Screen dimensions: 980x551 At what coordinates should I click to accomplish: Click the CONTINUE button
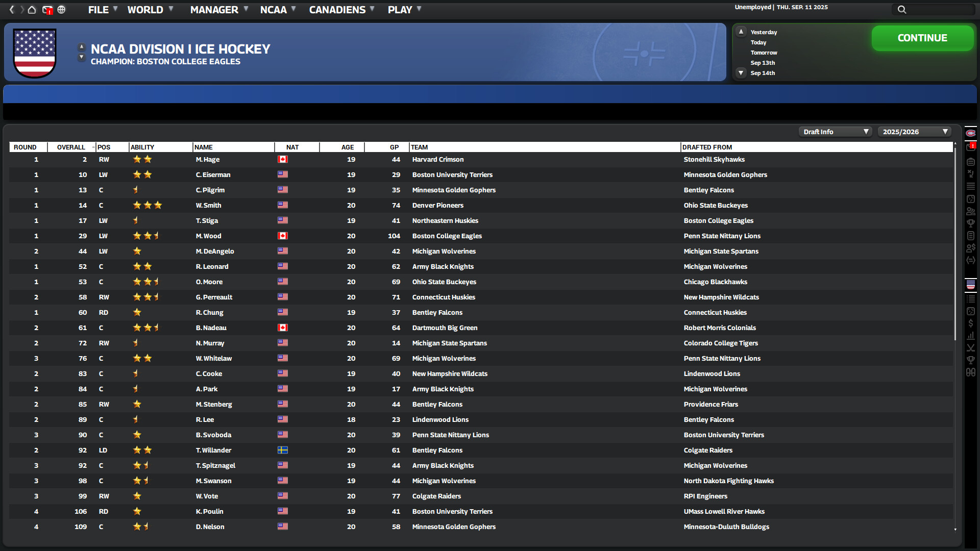point(922,38)
